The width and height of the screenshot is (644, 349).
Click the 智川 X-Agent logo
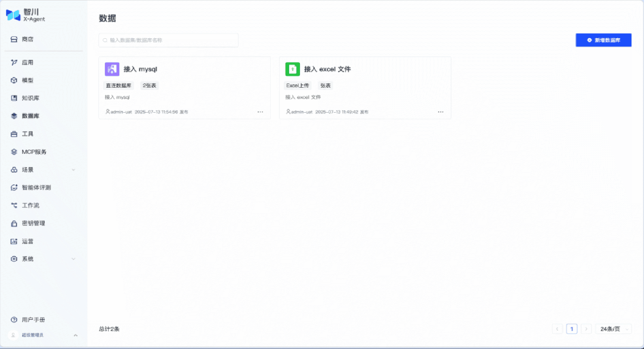coord(26,15)
